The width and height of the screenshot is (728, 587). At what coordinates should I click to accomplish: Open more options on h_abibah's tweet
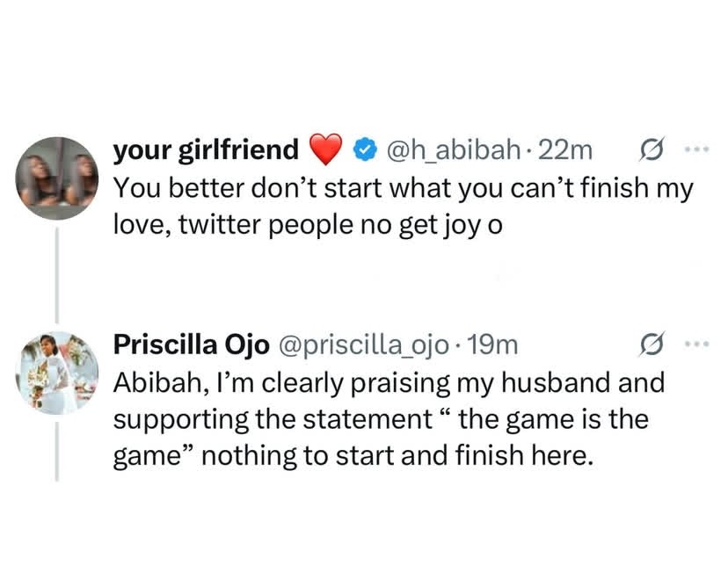(x=695, y=151)
